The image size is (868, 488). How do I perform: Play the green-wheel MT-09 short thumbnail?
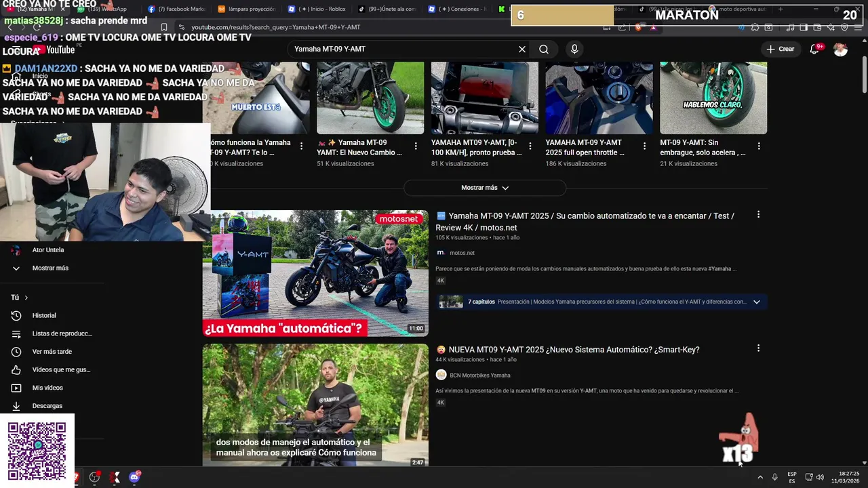pos(370,98)
